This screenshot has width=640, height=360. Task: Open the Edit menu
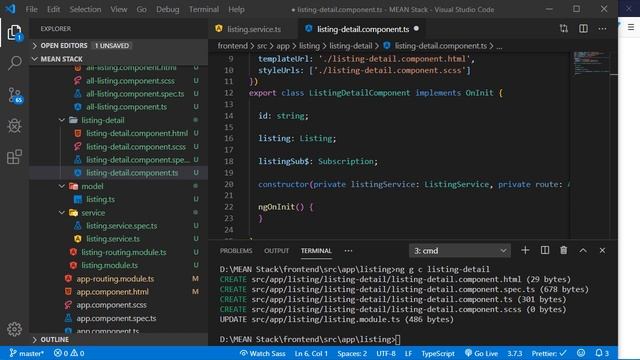click(x=53, y=9)
